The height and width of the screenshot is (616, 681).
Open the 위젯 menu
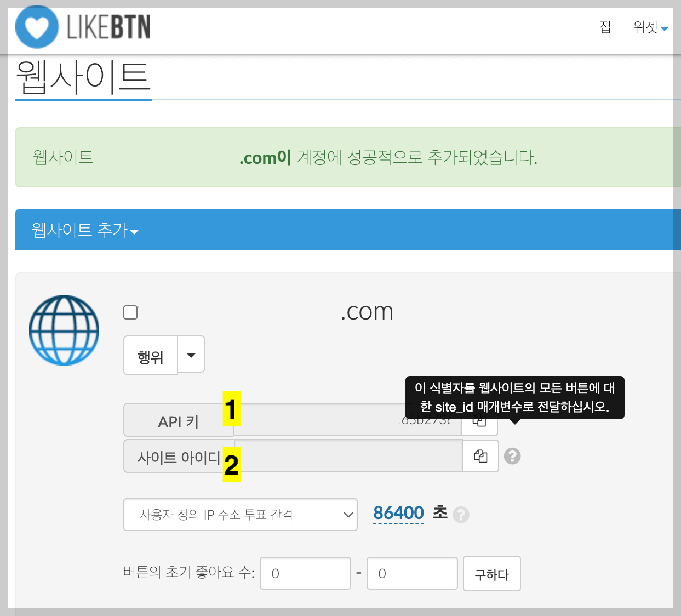pyautogui.click(x=650, y=27)
